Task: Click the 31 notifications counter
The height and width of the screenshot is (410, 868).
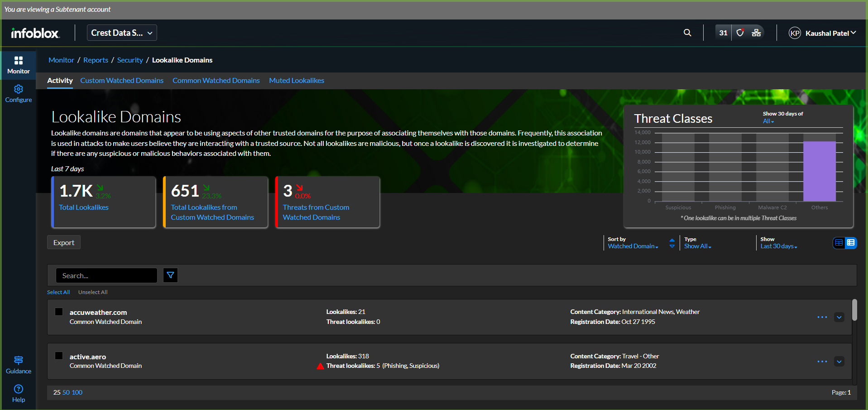Action: 723,33
